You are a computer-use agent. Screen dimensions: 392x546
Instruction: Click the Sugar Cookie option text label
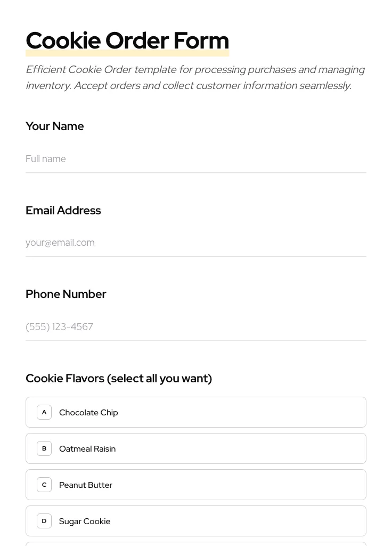pos(85,521)
